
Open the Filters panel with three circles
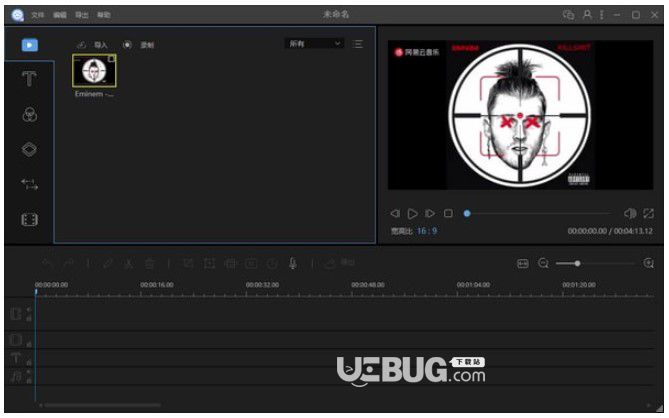(29, 114)
